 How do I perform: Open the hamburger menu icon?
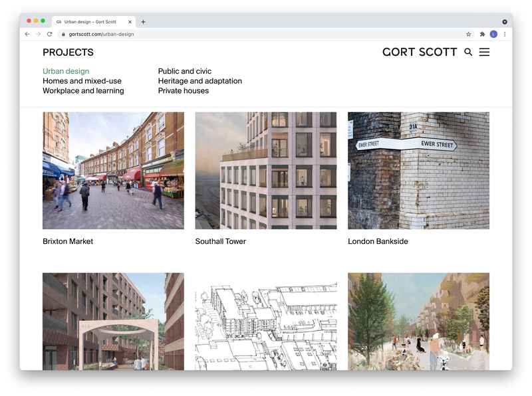coord(484,52)
